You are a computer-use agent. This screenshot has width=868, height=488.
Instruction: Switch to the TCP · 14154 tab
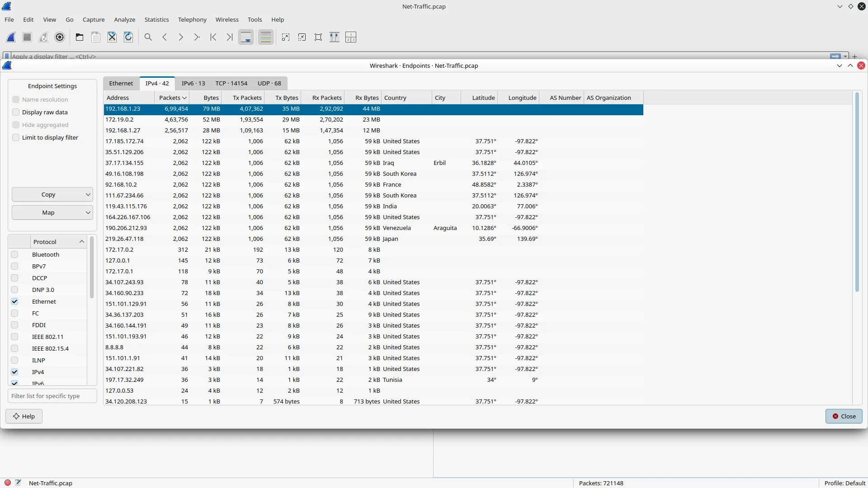[231, 83]
